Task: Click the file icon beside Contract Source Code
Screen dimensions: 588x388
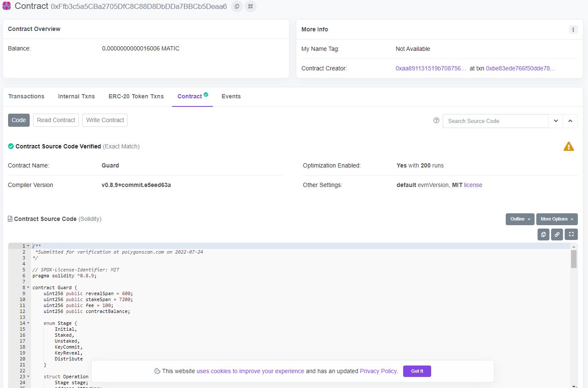Action: click(x=10, y=219)
